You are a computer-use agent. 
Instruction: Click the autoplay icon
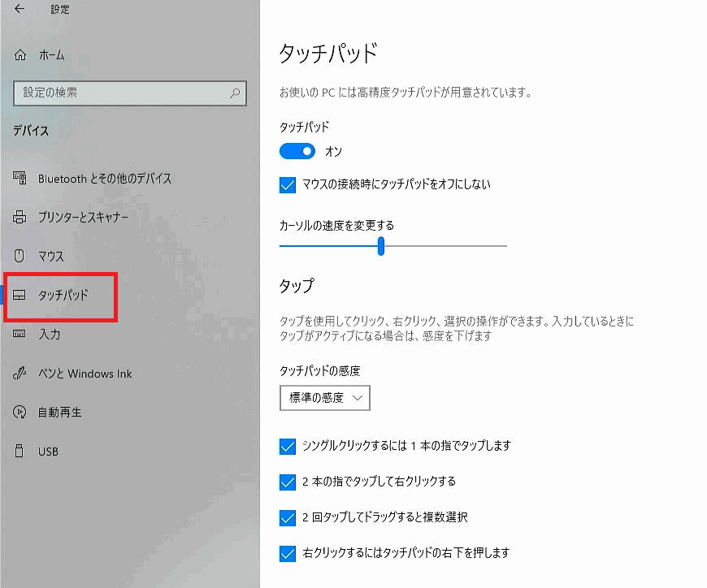(x=20, y=413)
